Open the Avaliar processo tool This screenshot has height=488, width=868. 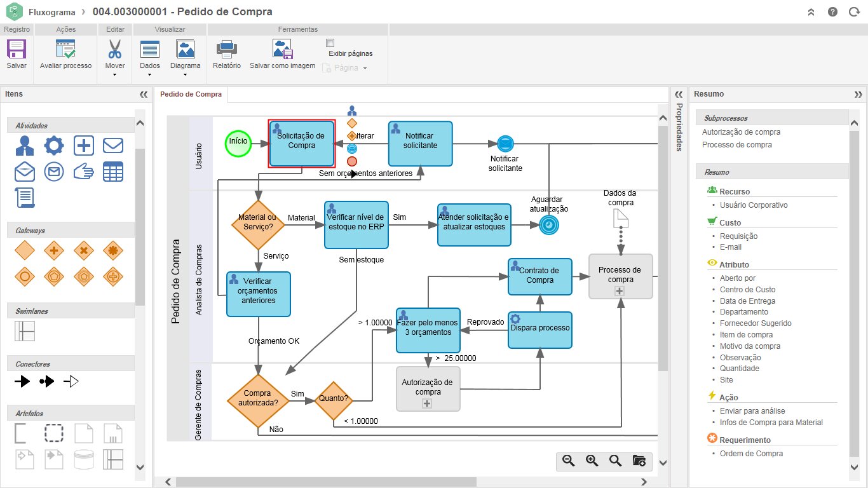coord(65,50)
